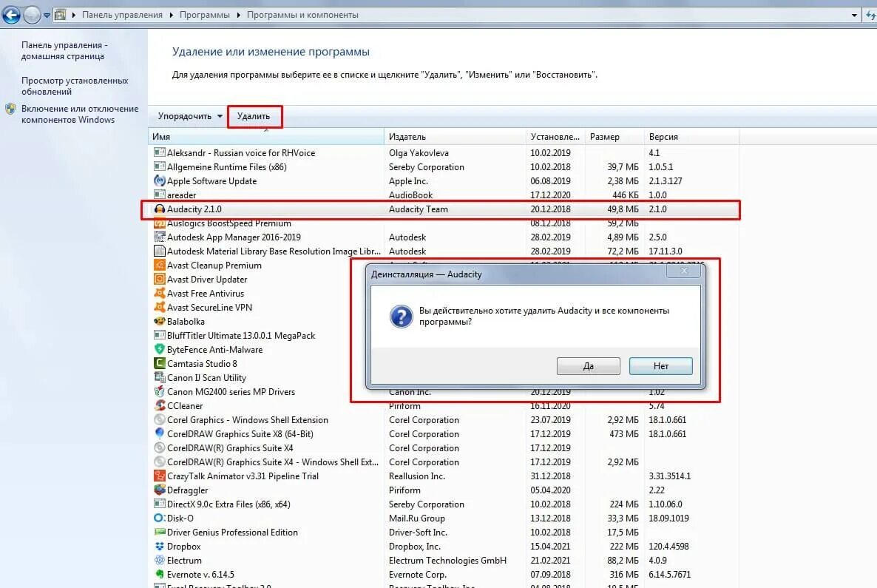Click the Balabolka program icon
Image resolution: width=877 pixels, height=588 pixels.
[x=160, y=321]
